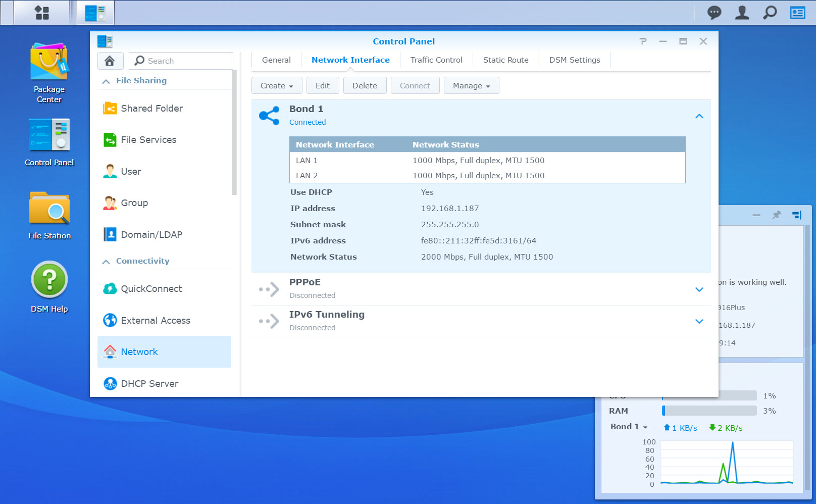Click widget panel dock-side icon

797,215
